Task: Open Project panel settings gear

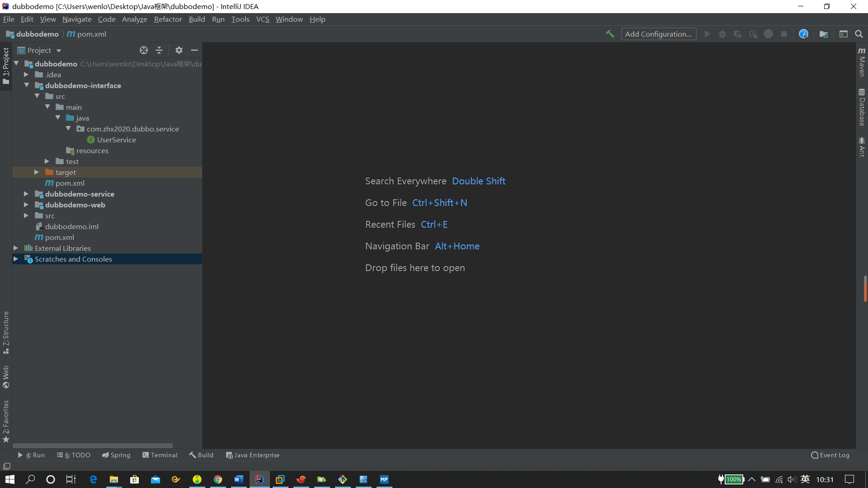Action: [x=179, y=50]
